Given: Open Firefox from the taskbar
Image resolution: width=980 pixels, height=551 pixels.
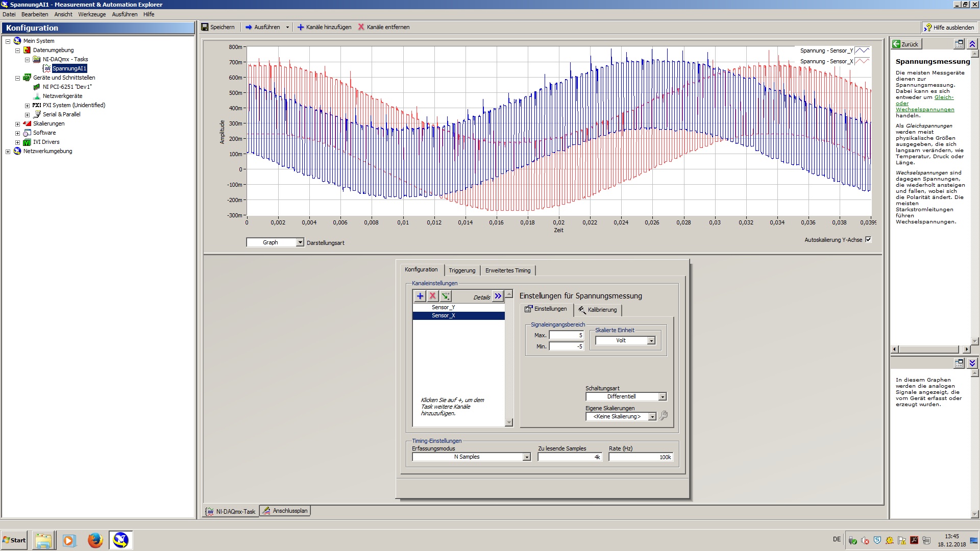Looking at the screenshot, I should pyautogui.click(x=95, y=540).
